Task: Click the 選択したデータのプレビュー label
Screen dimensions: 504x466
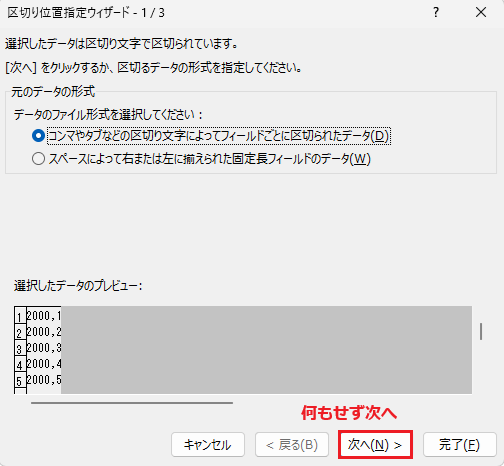Action: click(78, 286)
